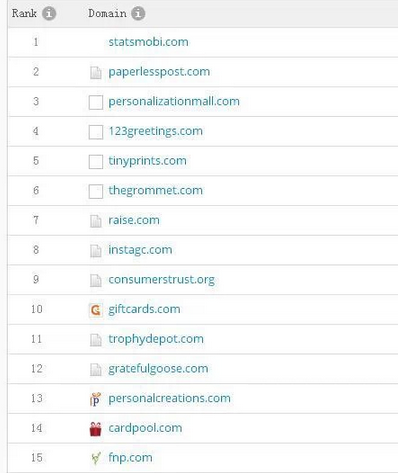Visit the instagc.com link
Screen dimensions: 398x473
140,250
